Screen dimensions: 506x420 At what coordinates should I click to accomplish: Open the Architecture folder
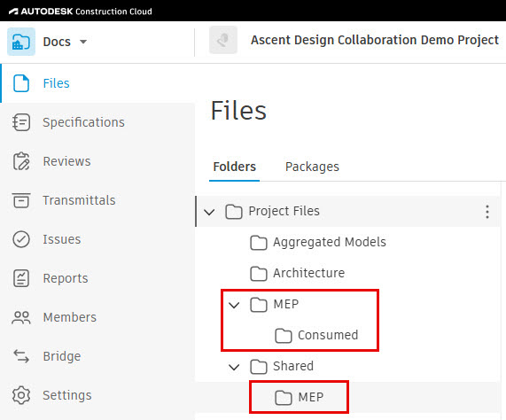[297, 273]
